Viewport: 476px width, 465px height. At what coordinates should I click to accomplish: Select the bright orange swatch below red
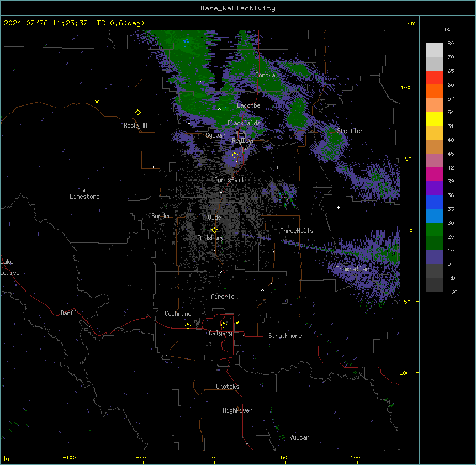[x=434, y=91]
